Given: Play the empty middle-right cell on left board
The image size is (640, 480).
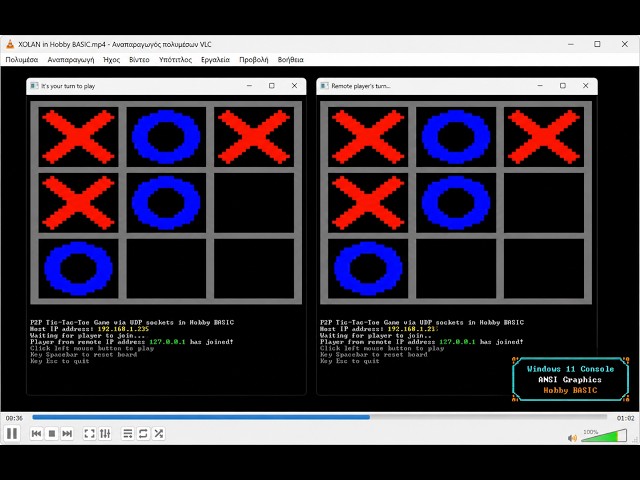Looking at the screenshot, I should click(254, 203).
